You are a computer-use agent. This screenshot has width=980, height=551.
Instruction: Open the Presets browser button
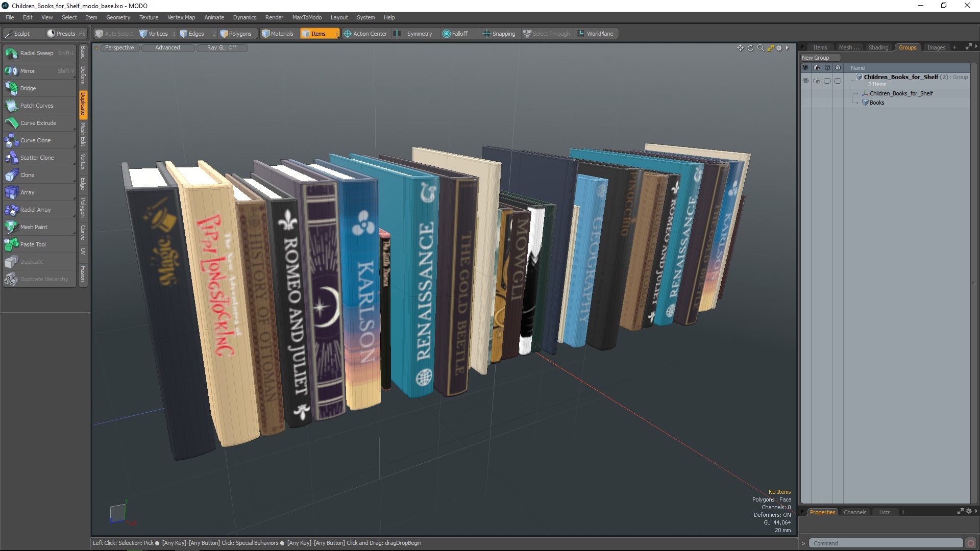(66, 34)
